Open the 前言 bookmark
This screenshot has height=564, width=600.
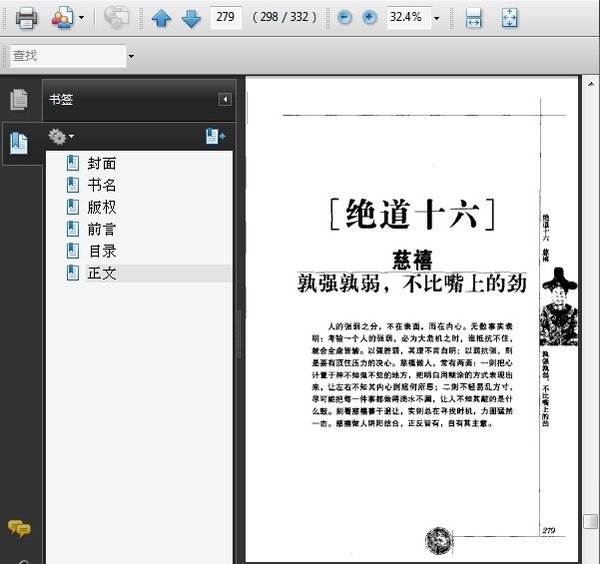pos(101,229)
